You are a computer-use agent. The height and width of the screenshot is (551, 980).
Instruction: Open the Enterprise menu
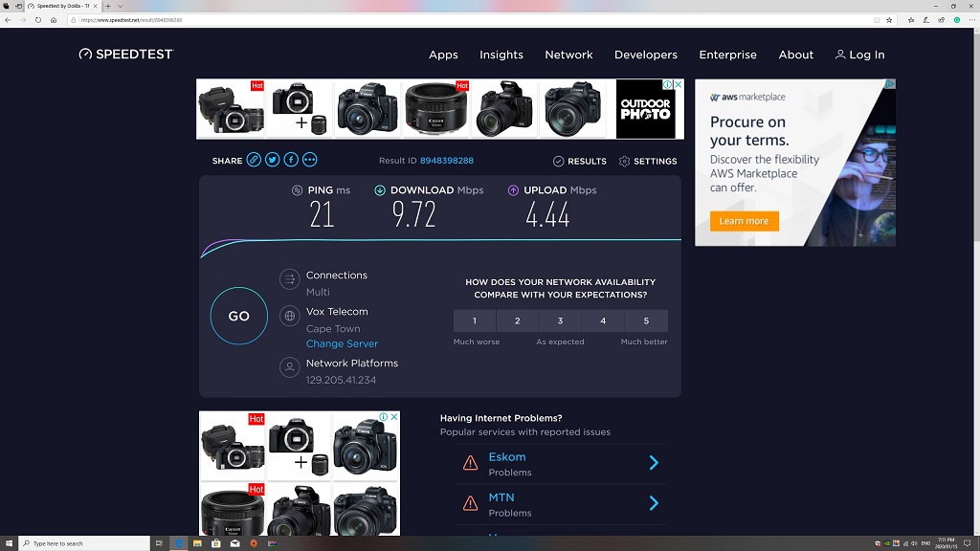click(727, 55)
